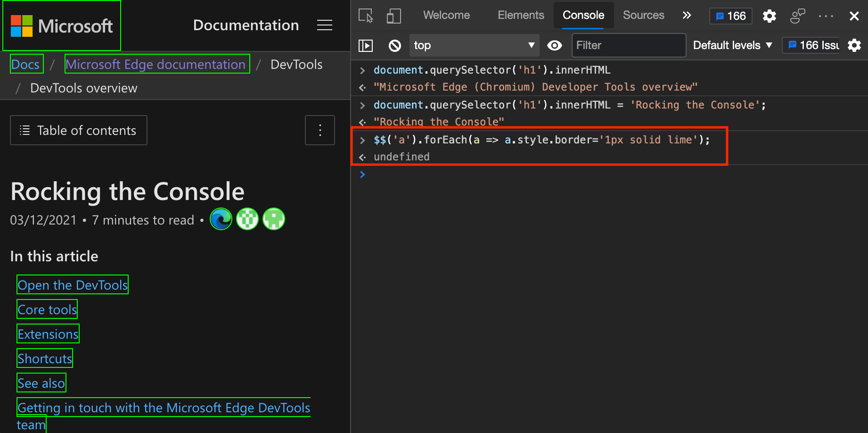
Task: Click the Microsoft logo
Action: (x=62, y=25)
